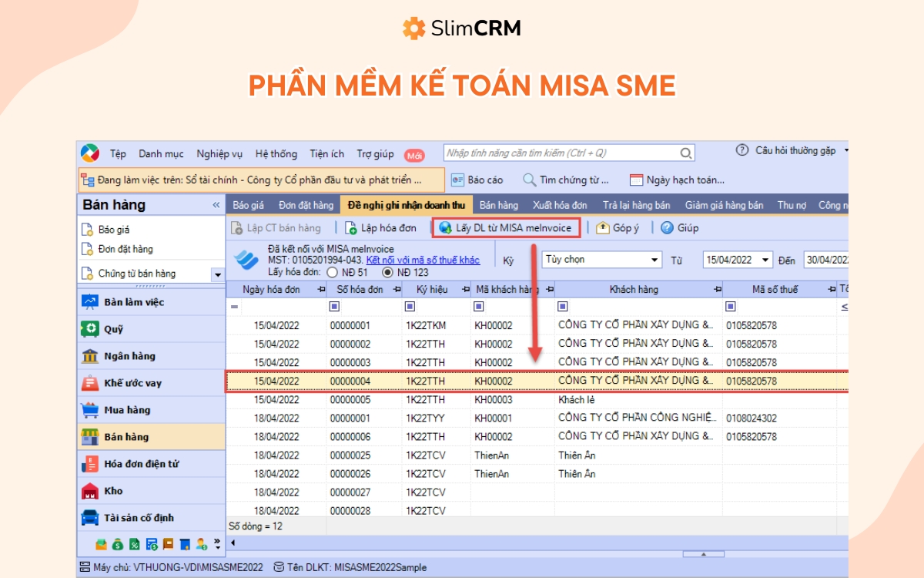Open the Khế ước vay icon
924x578 pixels.
(91, 383)
